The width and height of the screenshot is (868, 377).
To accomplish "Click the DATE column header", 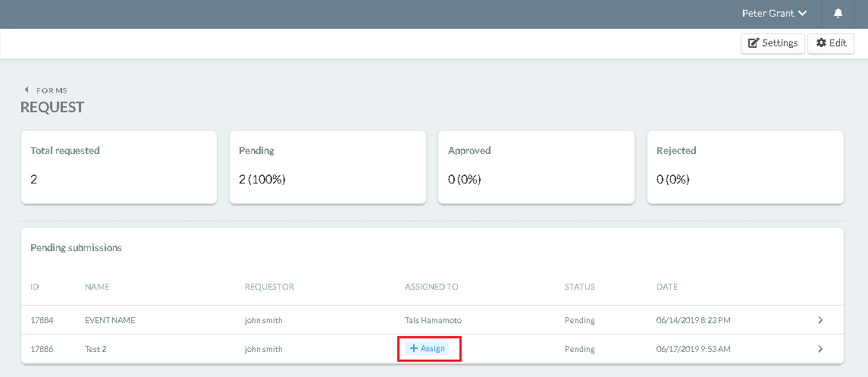I will tap(667, 287).
